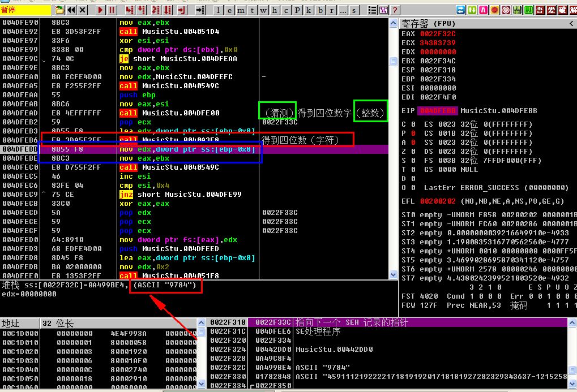Click the Go to address icon
The width and height of the screenshot is (577, 392).
tap(200, 10)
